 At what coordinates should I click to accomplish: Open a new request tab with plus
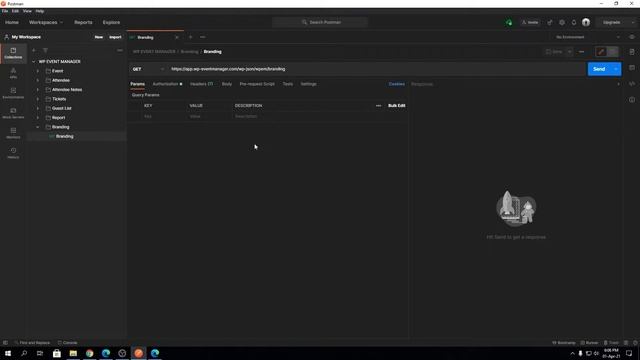point(190,37)
